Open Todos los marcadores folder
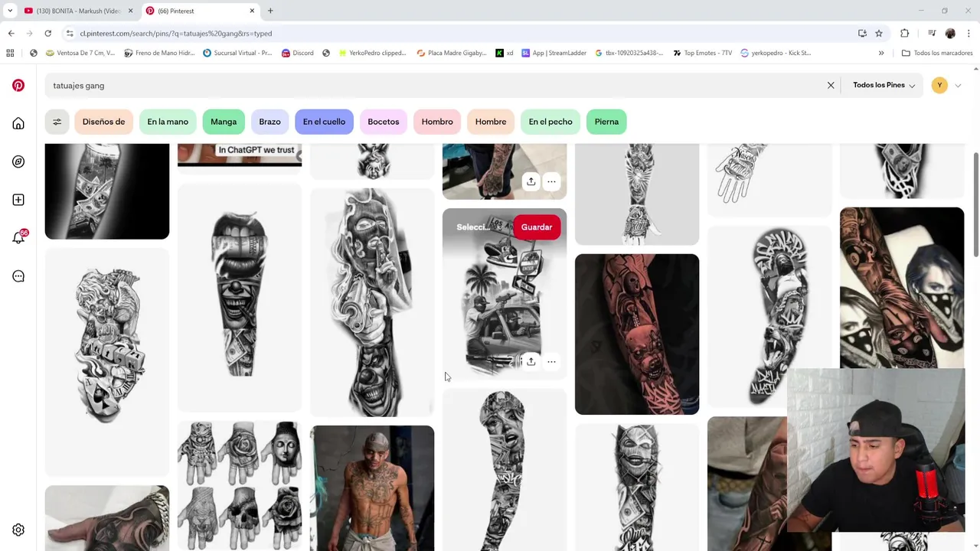Viewport: 980px width, 551px height. tap(937, 53)
